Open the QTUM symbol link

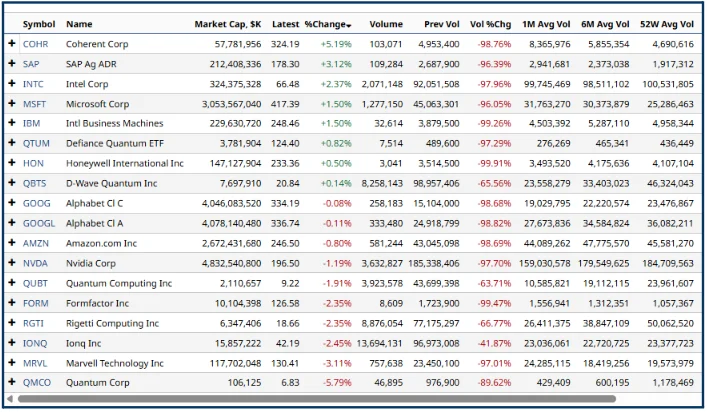pos(37,143)
